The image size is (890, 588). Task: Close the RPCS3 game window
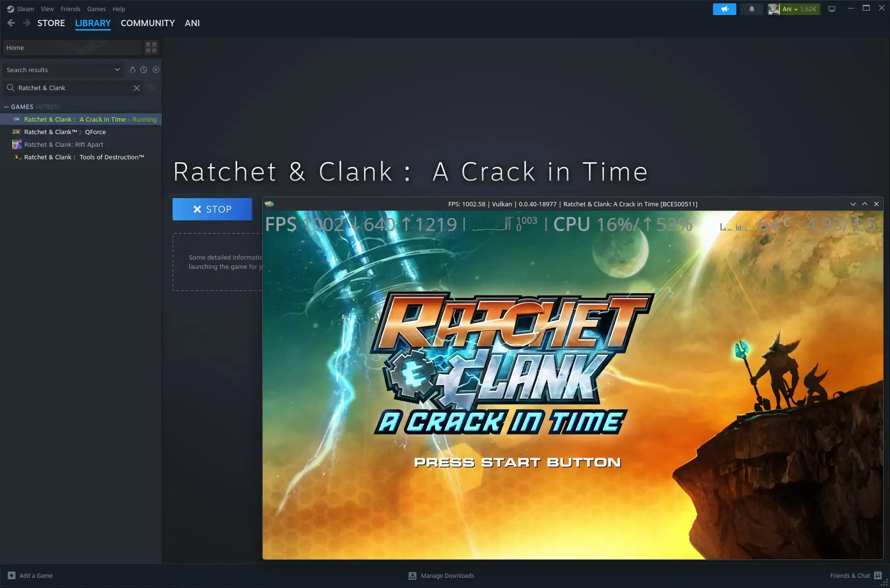[876, 204]
